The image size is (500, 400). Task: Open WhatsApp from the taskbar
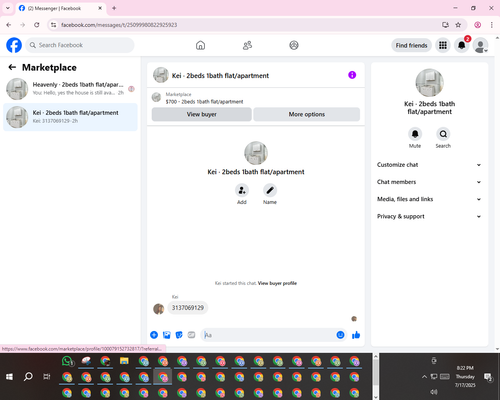click(67, 361)
